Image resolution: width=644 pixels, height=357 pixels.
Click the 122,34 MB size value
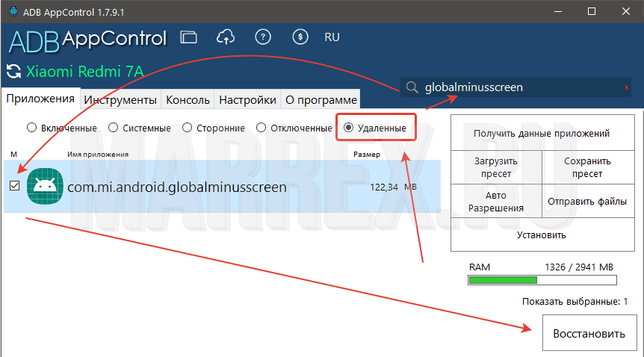point(393,187)
